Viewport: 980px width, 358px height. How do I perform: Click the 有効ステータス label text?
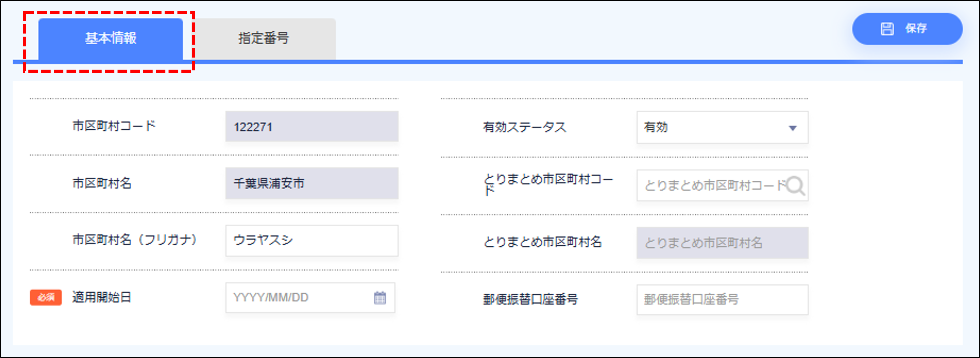click(x=524, y=127)
